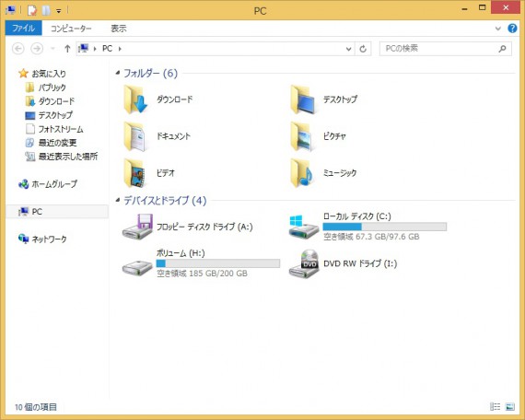This screenshot has height=420, width=525.
Task: Click the Back navigation arrow
Action: 18,49
